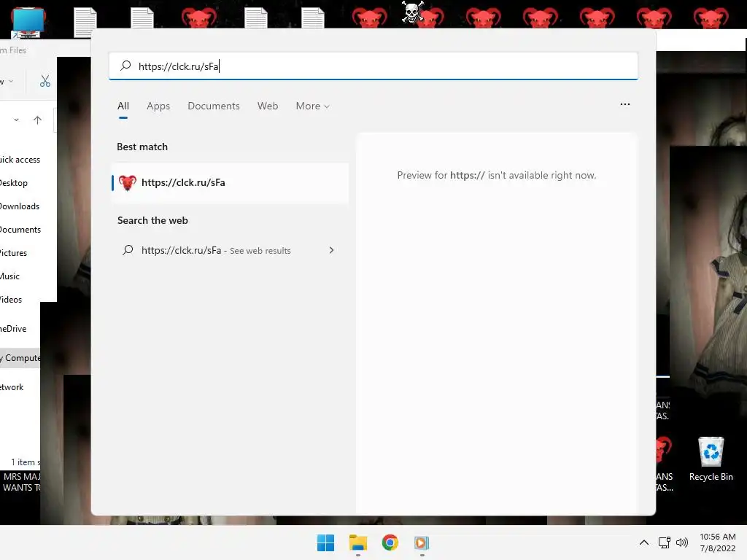Select Quick access in File Explorer sidebar
The width and height of the screenshot is (747, 560).
tap(20, 160)
